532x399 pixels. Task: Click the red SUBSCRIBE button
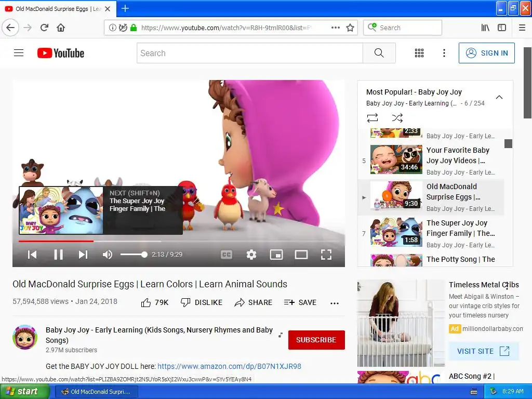(x=316, y=340)
